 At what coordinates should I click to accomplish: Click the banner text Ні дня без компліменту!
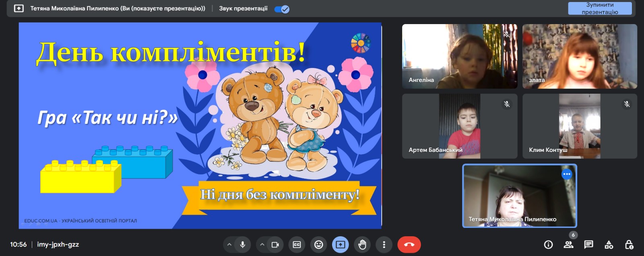pyautogui.click(x=280, y=195)
